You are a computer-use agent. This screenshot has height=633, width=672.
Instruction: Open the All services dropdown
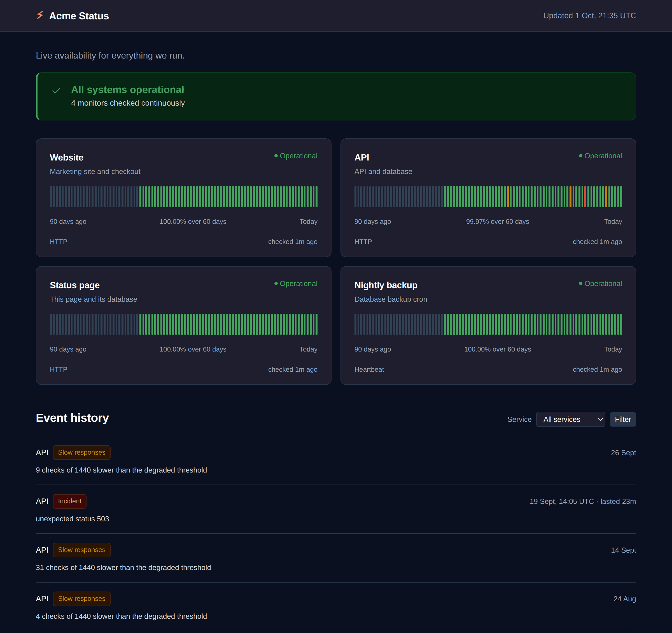pos(570,419)
